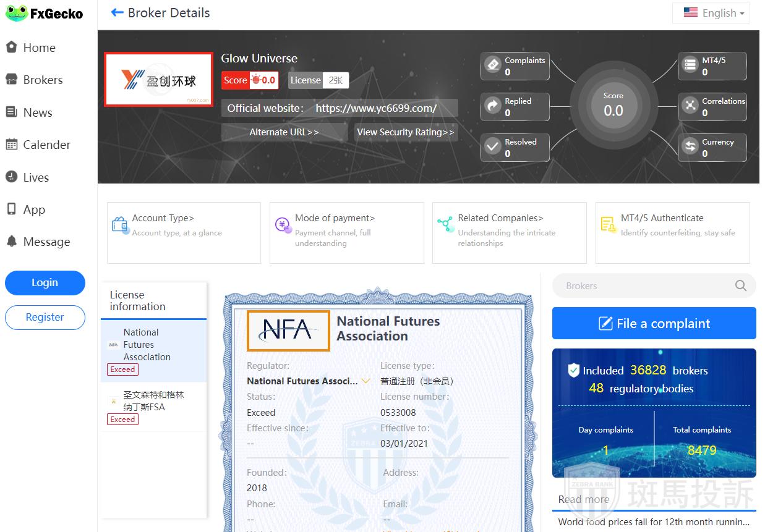Expand the National Futures Association regulator chevron
The height and width of the screenshot is (532, 765).
coord(365,381)
